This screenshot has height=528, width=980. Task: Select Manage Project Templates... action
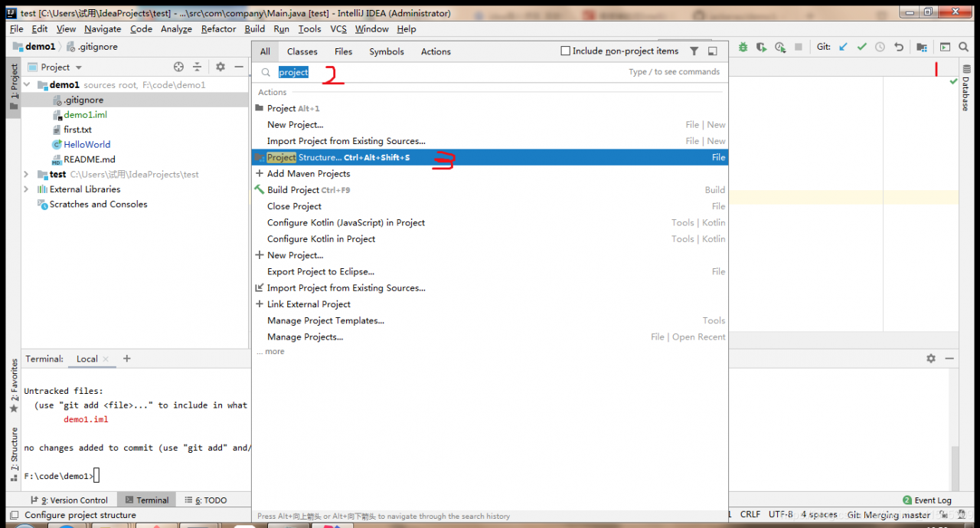[490, 320]
